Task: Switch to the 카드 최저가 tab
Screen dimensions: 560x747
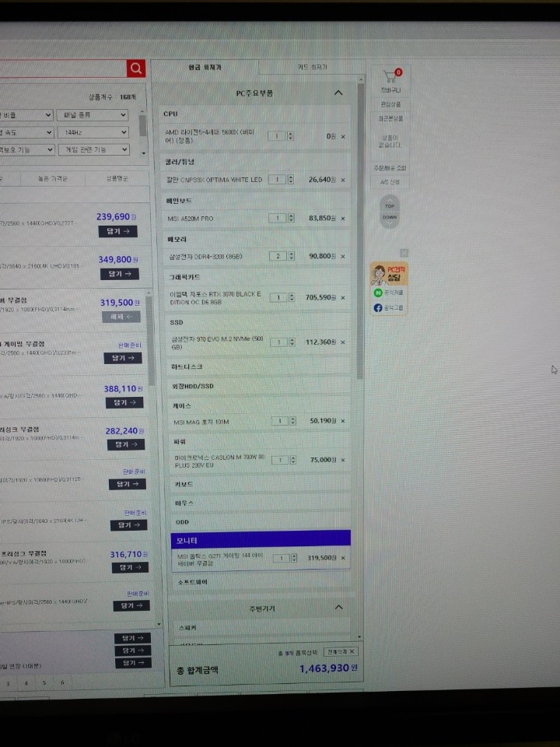Action: tap(312, 68)
